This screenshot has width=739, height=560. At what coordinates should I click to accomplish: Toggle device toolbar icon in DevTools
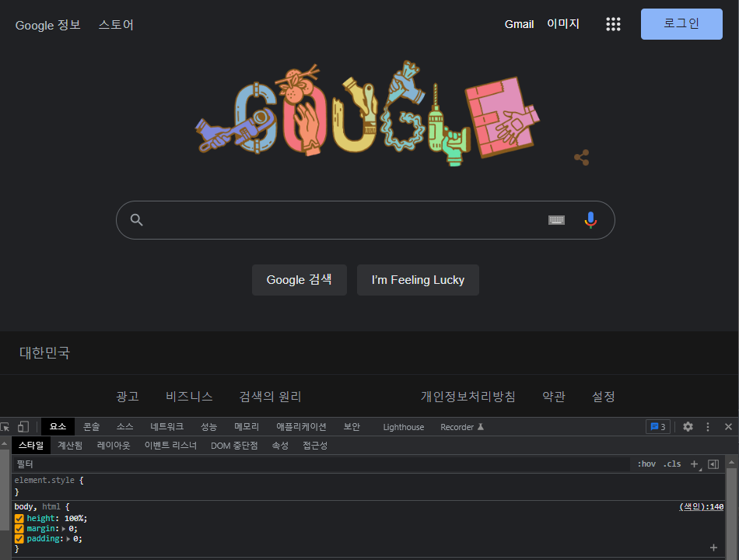[23, 427]
